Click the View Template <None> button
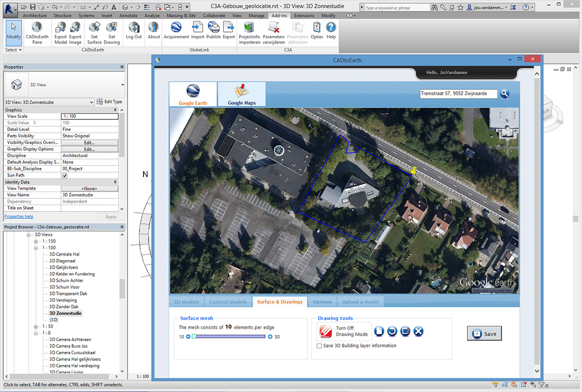The height and width of the screenshot is (392, 582). [x=90, y=189]
